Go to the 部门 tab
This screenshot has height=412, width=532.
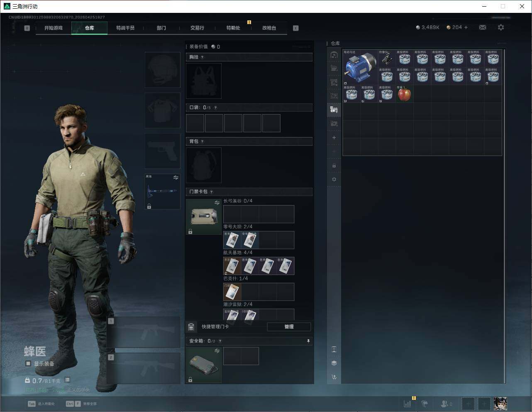click(x=161, y=28)
